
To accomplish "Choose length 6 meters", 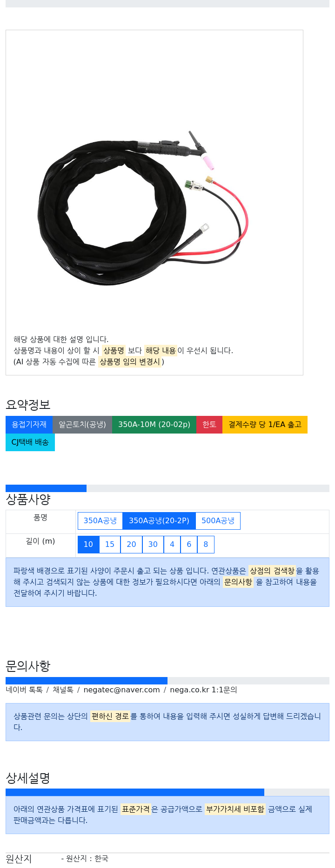I will (189, 545).
